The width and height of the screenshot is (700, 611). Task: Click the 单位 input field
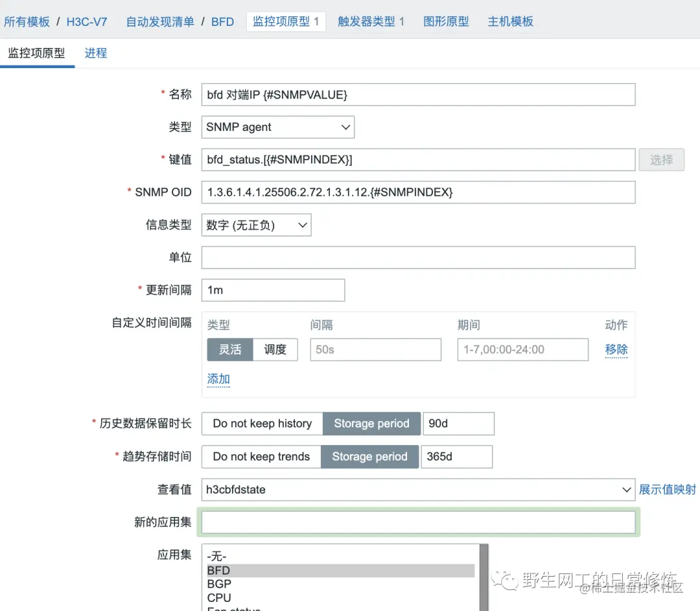click(418, 258)
